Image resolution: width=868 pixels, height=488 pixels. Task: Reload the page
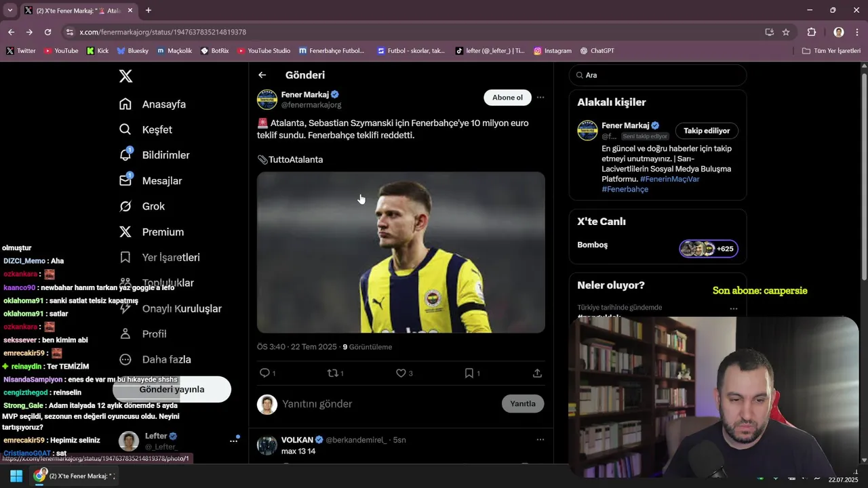coord(47,32)
